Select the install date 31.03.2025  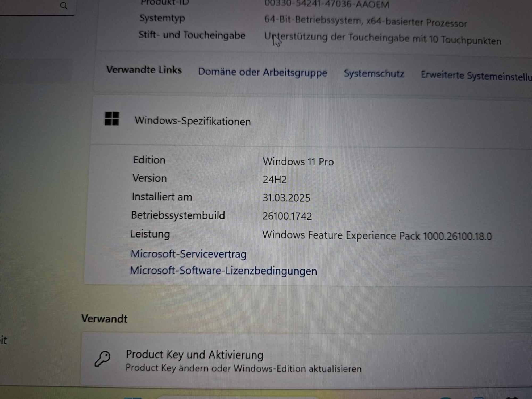(x=286, y=198)
